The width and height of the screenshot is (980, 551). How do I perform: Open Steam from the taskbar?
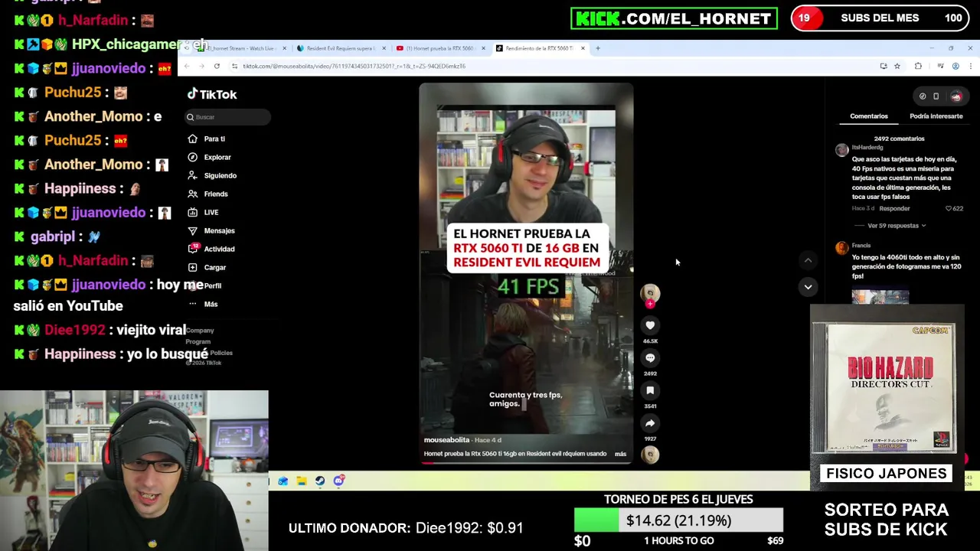(320, 481)
